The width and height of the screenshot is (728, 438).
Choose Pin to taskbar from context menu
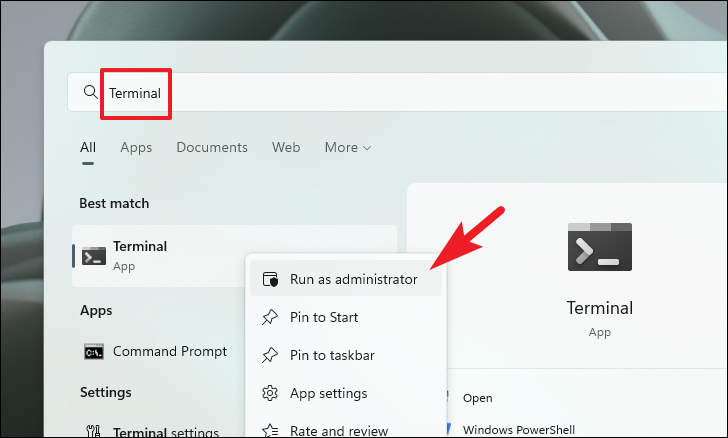(x=345, y=355)
